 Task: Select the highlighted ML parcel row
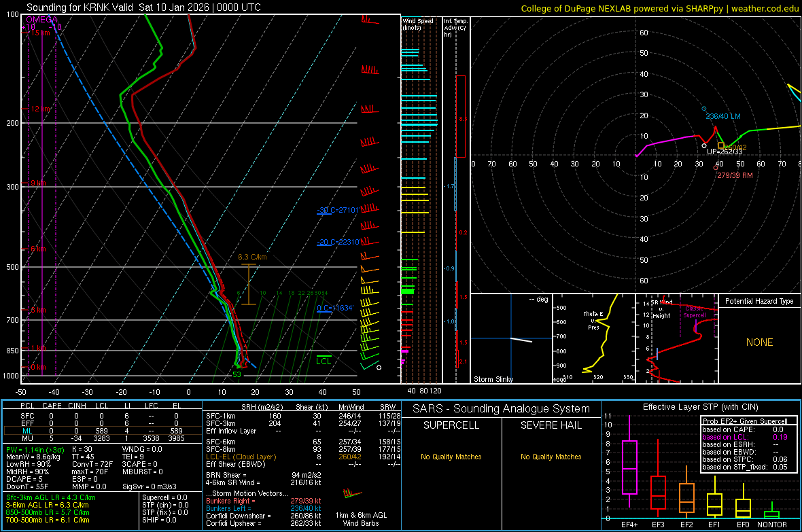[102, 431]
